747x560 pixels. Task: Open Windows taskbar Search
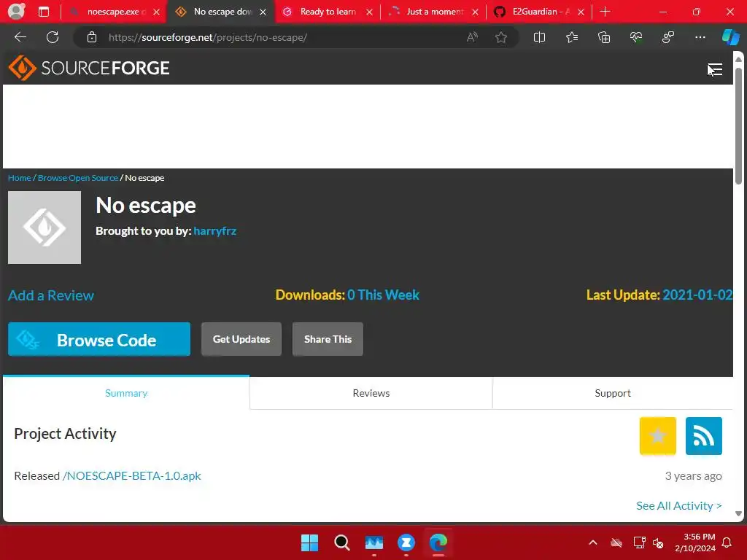tap(341, 542)
